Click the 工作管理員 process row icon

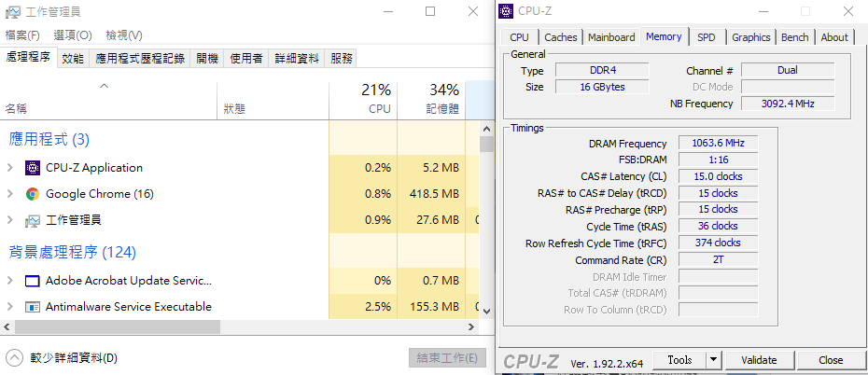33,221
